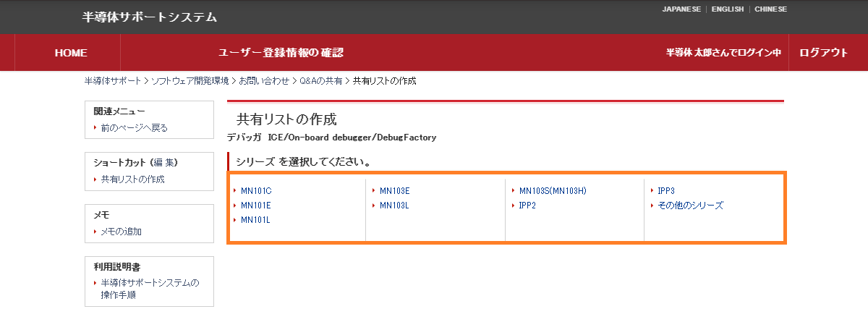Click the メモ sidebar heading

(x=101, y=215)
